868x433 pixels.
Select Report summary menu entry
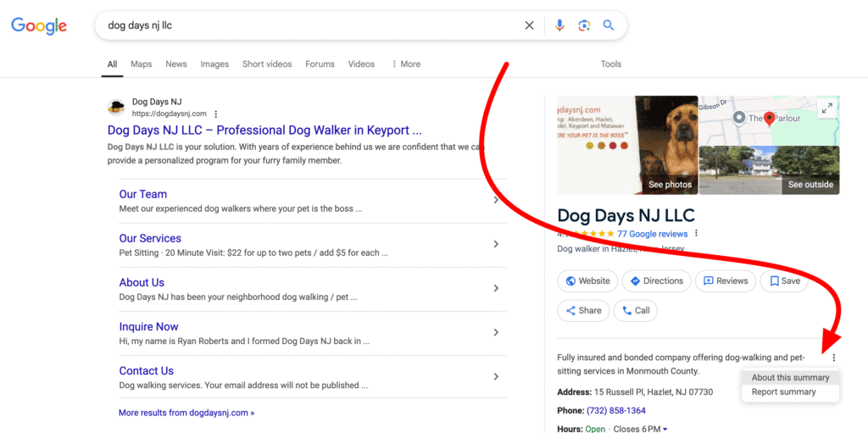pos(791,392)
